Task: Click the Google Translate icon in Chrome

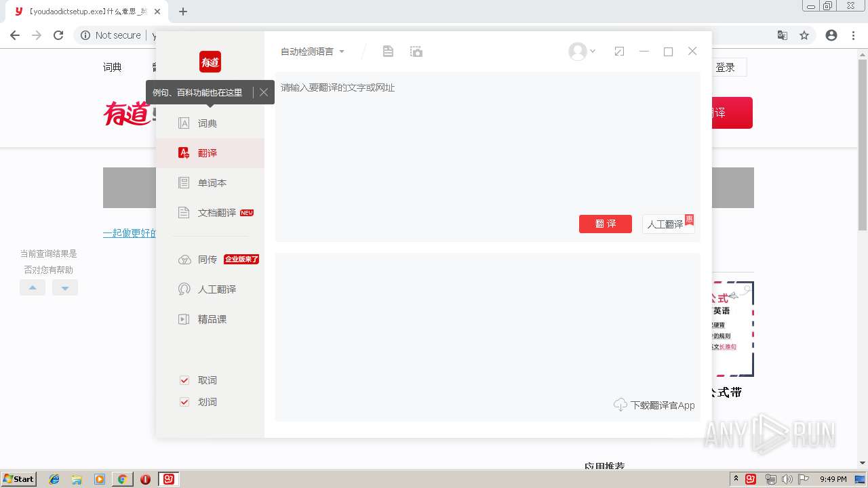Action: tap(783, 35)
